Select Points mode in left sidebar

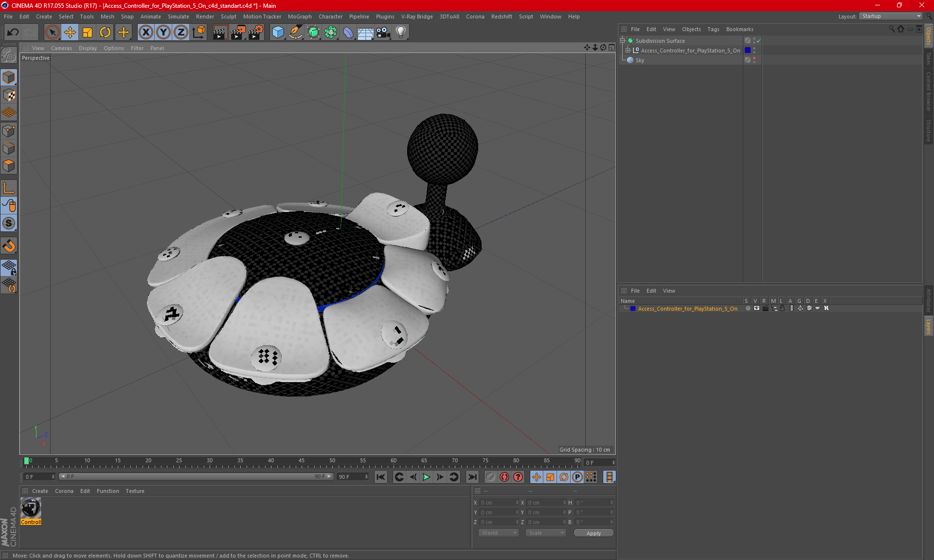click(x=9, y=131)
